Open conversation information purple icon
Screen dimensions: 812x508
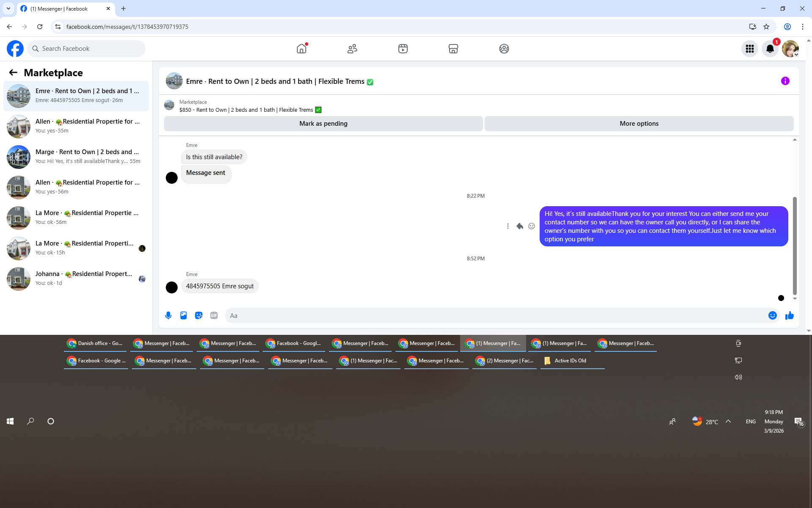(785, 81)
